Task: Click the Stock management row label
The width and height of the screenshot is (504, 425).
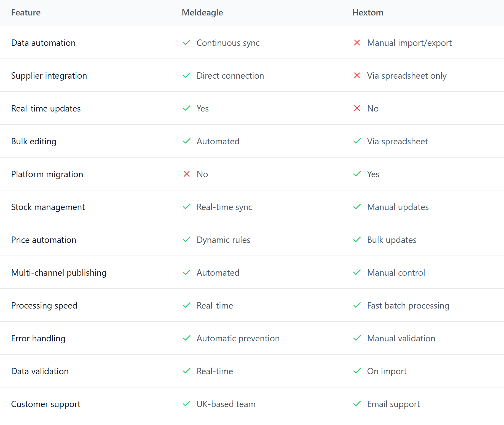Action: (48, 207)
